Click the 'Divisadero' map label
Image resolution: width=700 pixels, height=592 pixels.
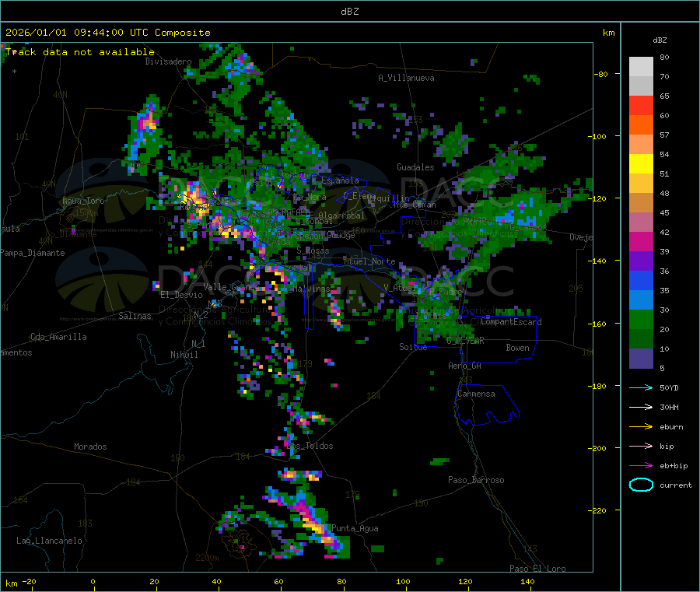[x=168, y=61]
